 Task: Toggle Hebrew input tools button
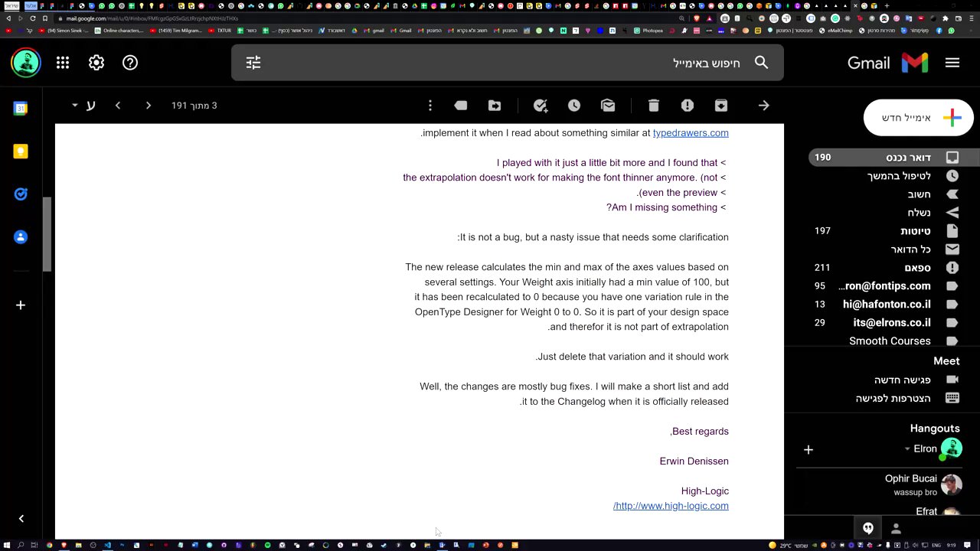click(90, 106)
